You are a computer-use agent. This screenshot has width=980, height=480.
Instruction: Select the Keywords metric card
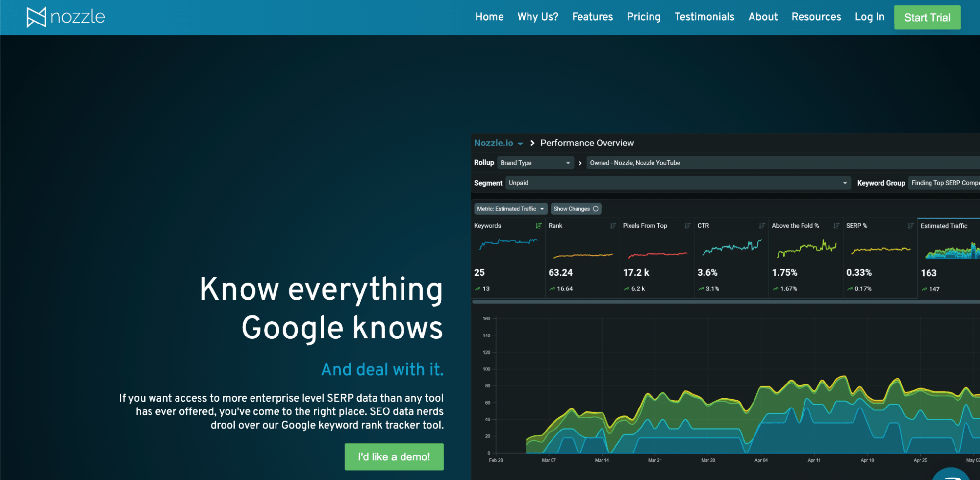coord(508,257)
